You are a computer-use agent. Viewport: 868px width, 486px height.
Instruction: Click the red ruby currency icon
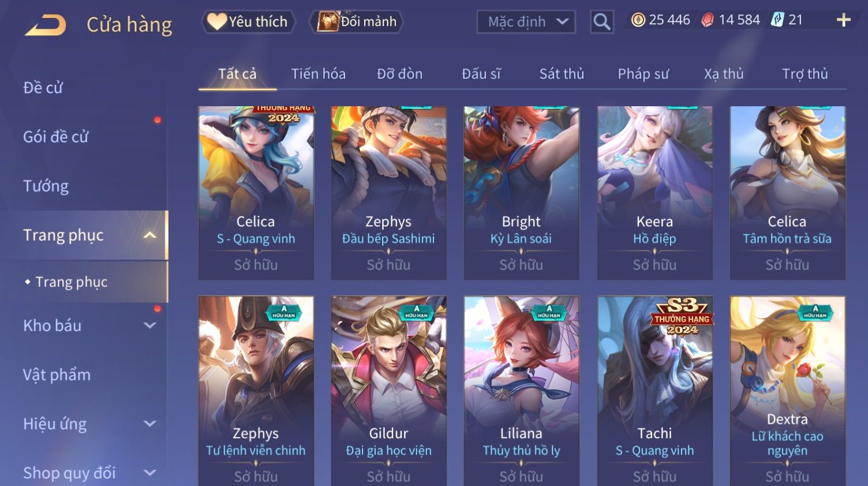707,20
